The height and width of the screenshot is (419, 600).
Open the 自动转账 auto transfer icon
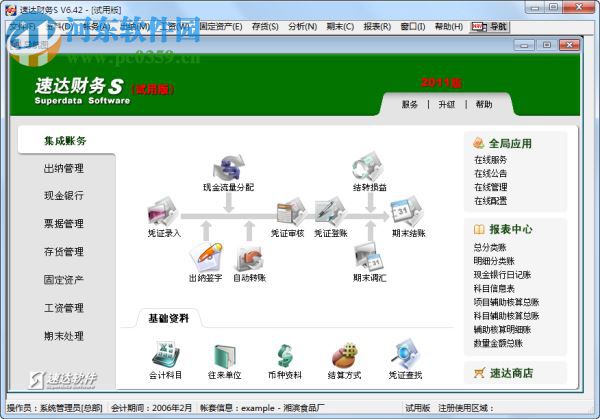(249, 257)
